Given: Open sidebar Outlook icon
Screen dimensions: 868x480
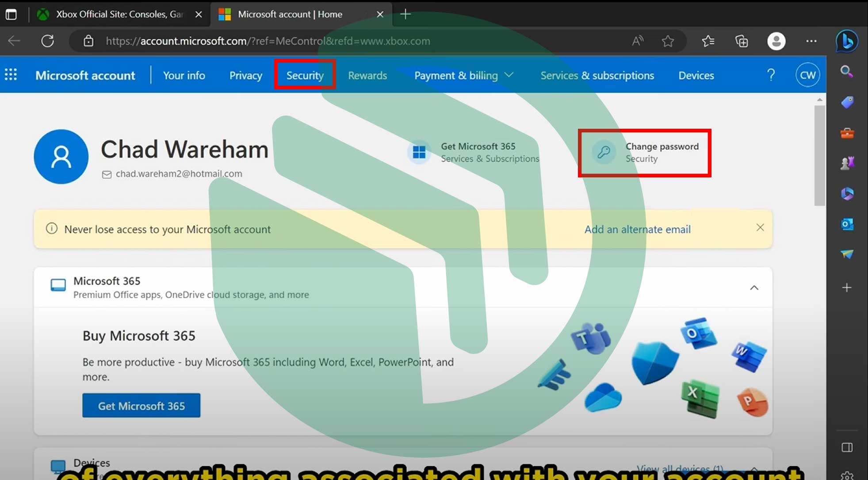Looking at the screenshot, I should 847,224.
